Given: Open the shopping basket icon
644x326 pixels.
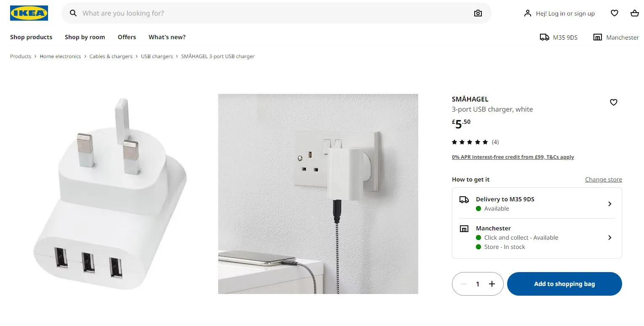Looking at the screenshot, I should [635, 13].
